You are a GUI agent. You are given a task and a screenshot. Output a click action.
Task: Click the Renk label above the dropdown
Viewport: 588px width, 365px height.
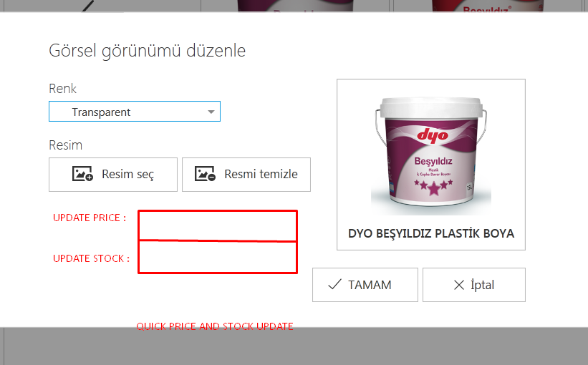point(62,89)
